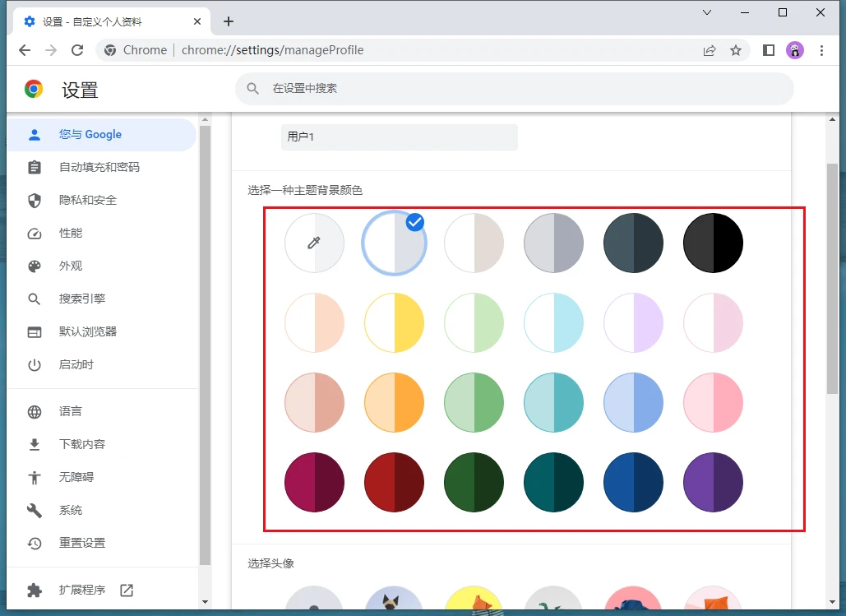Click the back navigation arrow

25,50
